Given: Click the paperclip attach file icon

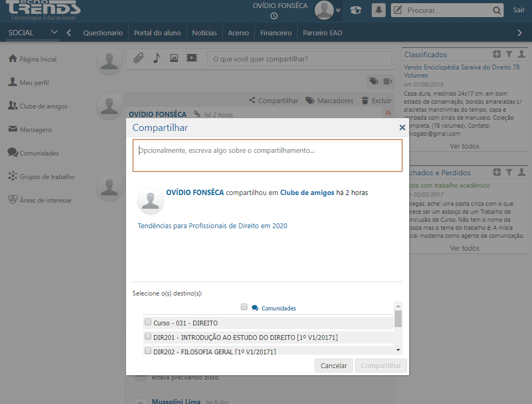Looking at the screenshot, I should [x=138, y=58].
